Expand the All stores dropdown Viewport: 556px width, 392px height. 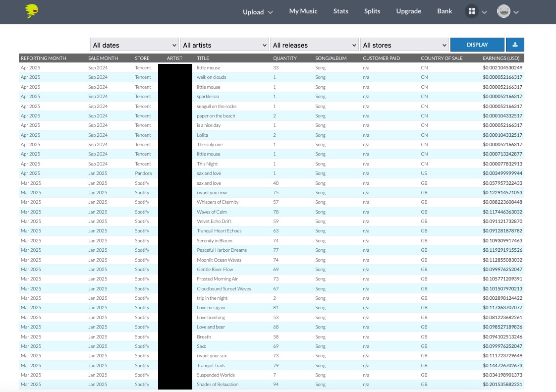click(404, 45)
